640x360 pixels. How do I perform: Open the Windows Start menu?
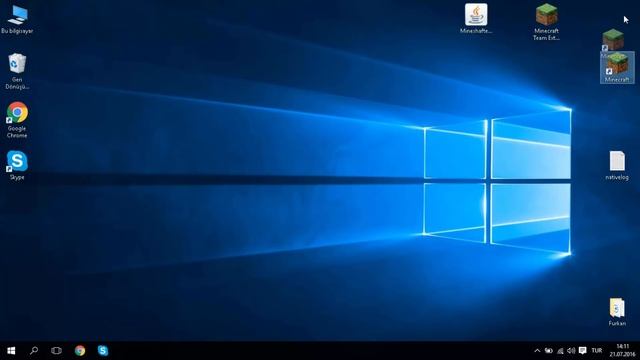(11, 351)
